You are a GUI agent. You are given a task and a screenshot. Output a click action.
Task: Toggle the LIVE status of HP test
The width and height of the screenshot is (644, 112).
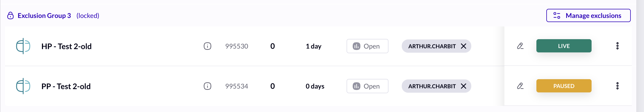pos(564,46)
